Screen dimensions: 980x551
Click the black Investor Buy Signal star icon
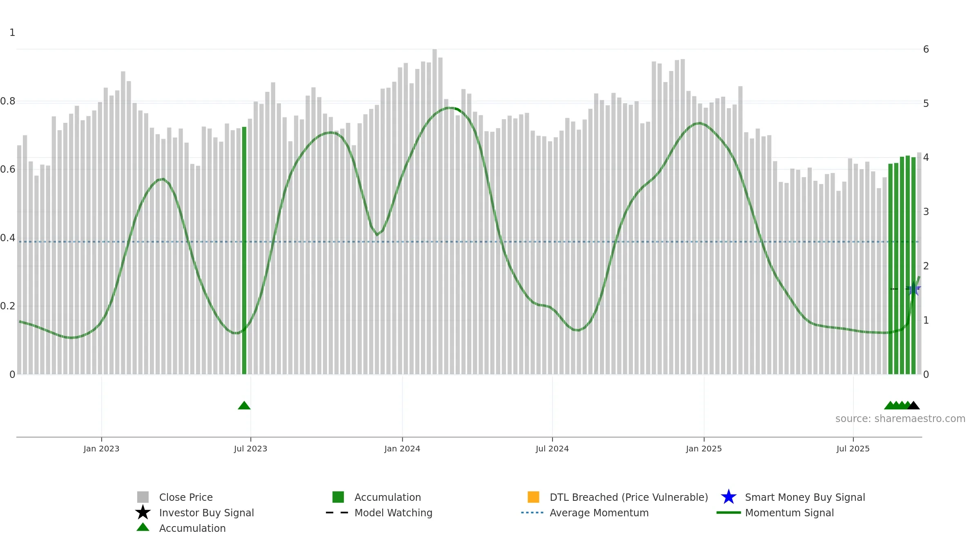point(143,513)
